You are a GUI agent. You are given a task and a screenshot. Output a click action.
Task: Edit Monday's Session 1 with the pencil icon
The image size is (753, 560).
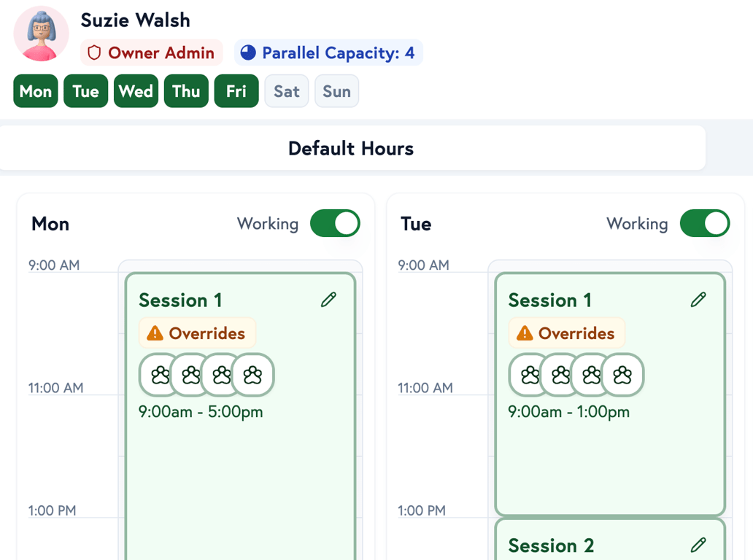328,299
